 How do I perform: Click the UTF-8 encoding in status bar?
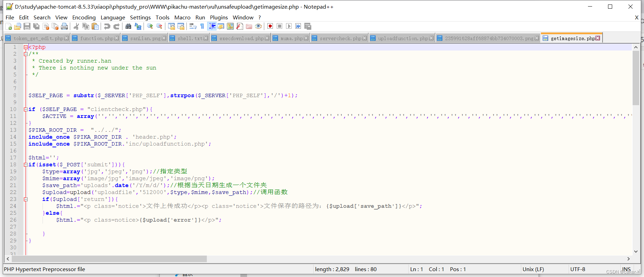[578, 269]
